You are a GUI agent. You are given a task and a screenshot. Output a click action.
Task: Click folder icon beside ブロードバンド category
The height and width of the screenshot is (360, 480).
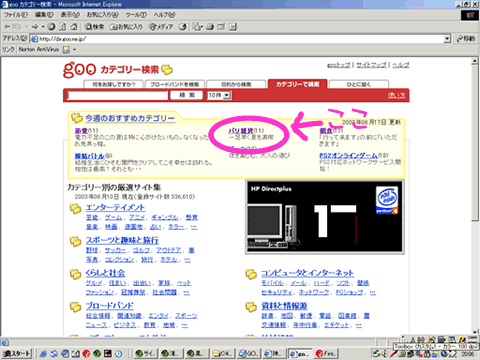[75, 306]
